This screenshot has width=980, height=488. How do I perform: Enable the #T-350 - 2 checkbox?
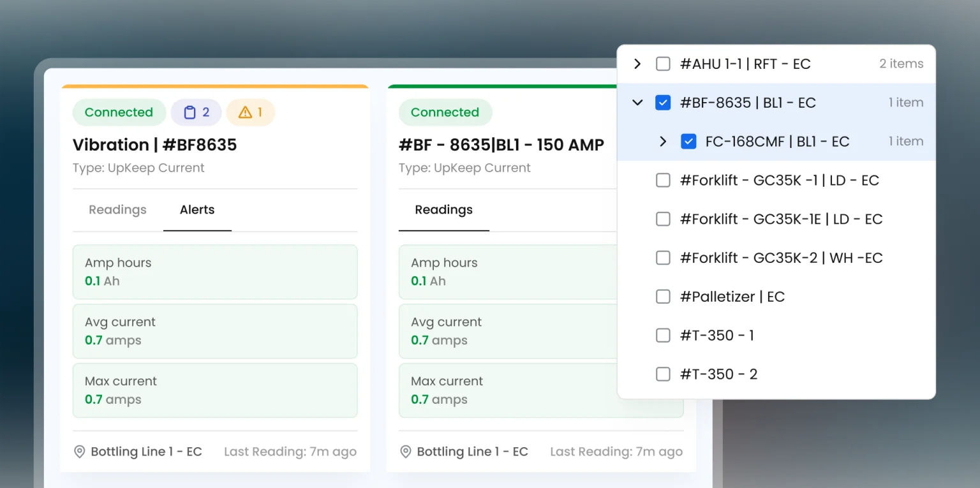coord(663,374)
